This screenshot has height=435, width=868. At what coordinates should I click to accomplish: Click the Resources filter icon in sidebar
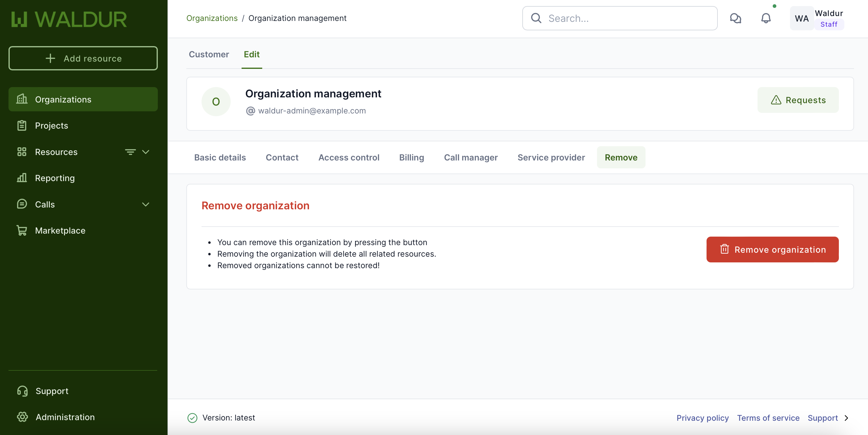coord(131,152)
